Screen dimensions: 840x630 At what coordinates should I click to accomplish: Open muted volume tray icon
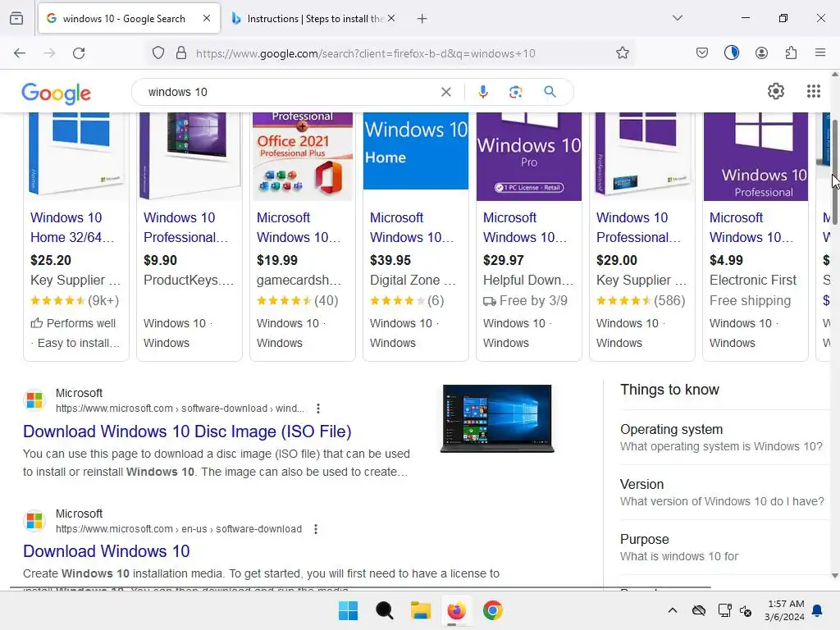(745, 610)
